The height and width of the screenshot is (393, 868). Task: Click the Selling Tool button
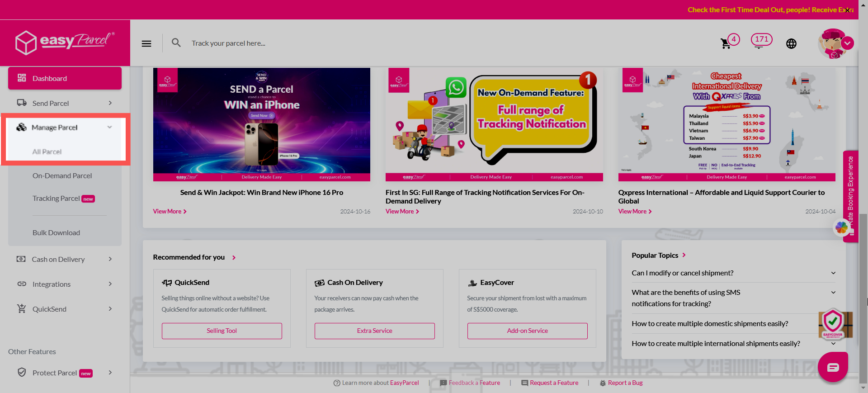point(222,331)
